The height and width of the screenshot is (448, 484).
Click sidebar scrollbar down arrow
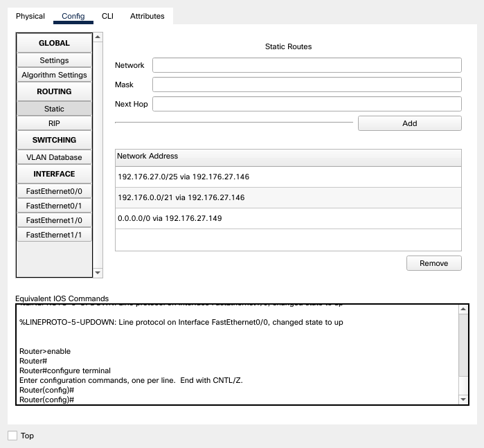pyautogui.click(x=98, y=273)
